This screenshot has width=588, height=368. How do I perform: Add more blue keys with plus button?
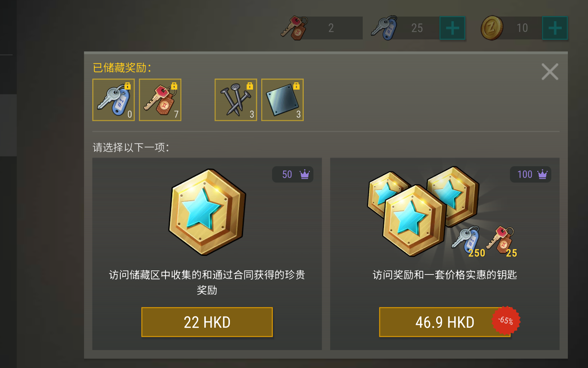[452, 28]
